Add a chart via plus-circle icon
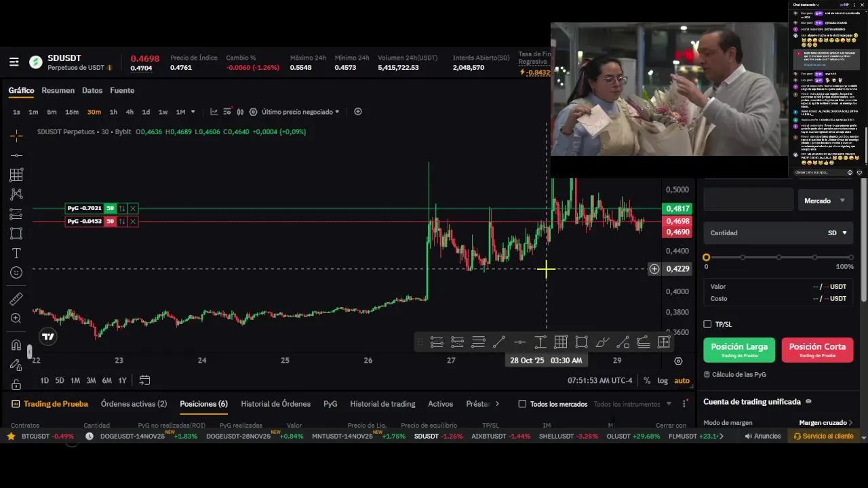Viewport: 868px width, 488px height. point(358,112)
